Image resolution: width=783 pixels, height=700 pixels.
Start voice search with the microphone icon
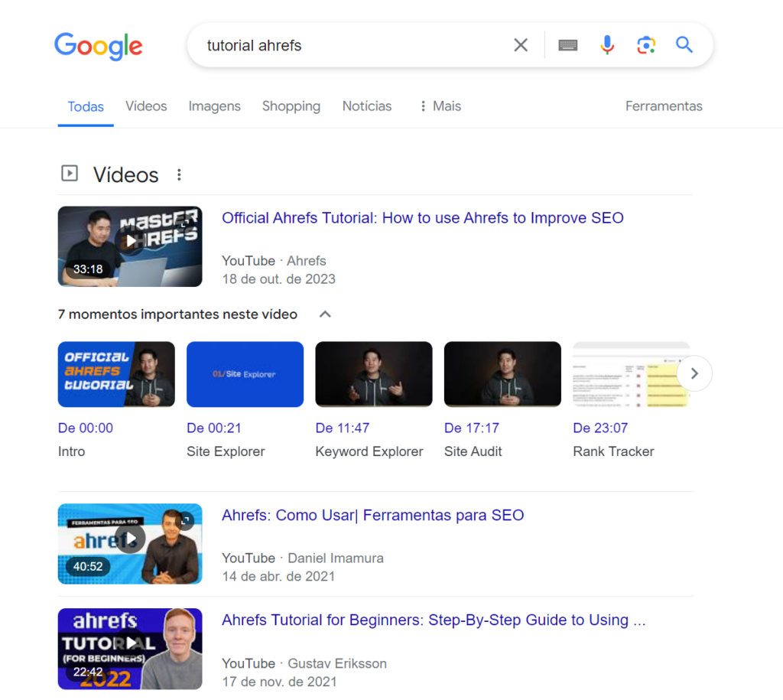(x=607, y=45)
